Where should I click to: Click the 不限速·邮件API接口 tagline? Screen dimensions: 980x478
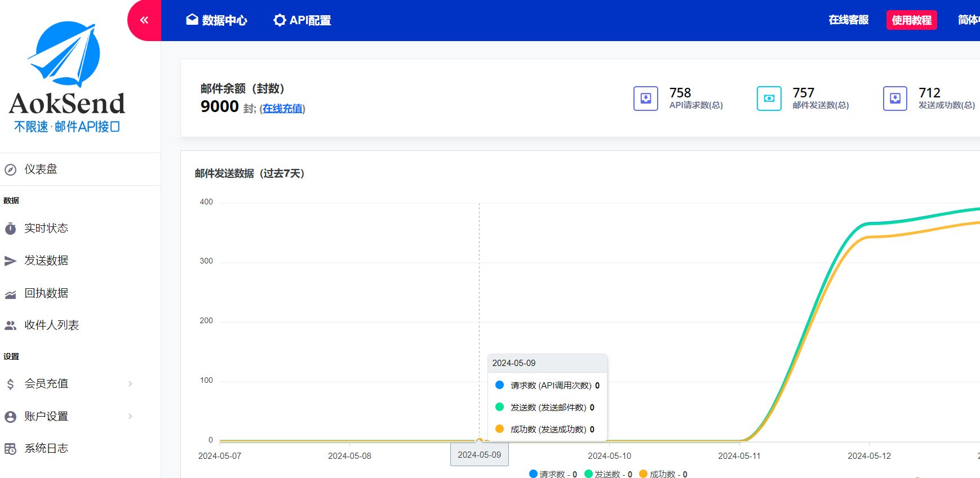(x=67, y=127)
